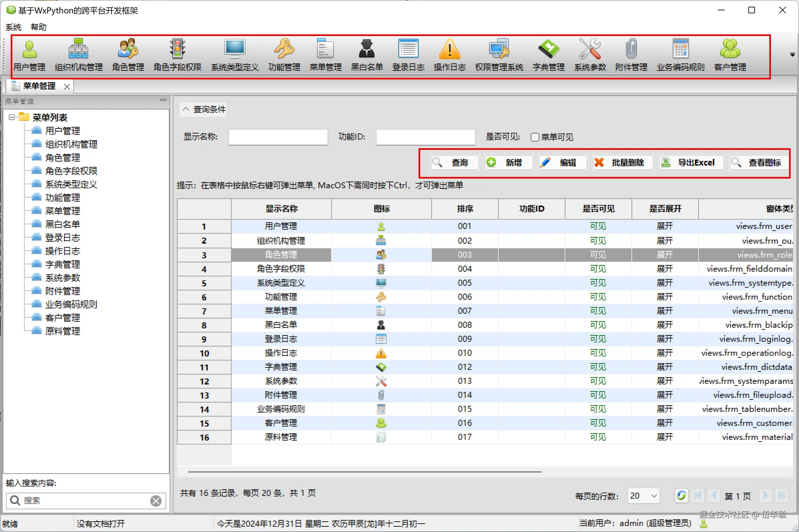Open the 帮助 menu
This screenshot has height=532, width=799.
[38, 27]
